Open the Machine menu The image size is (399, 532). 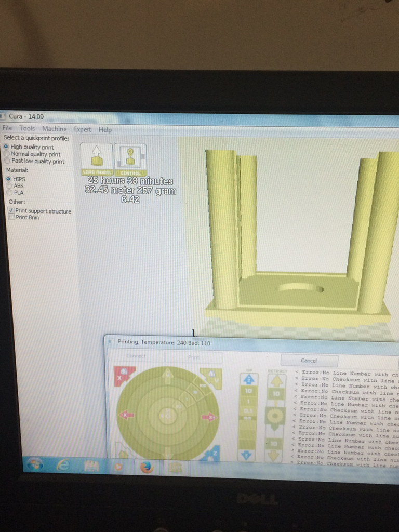pyautogui.click(x=54, y=129)
